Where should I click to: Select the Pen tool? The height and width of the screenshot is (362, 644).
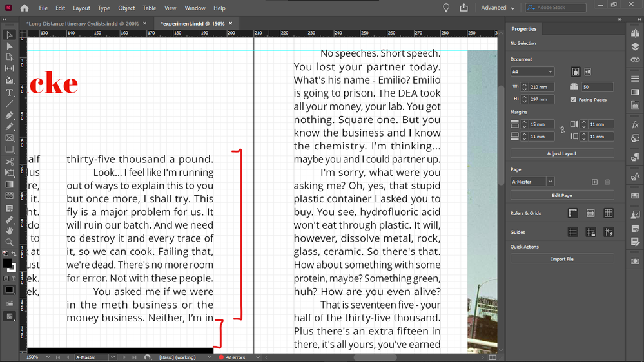click(9, 115)
